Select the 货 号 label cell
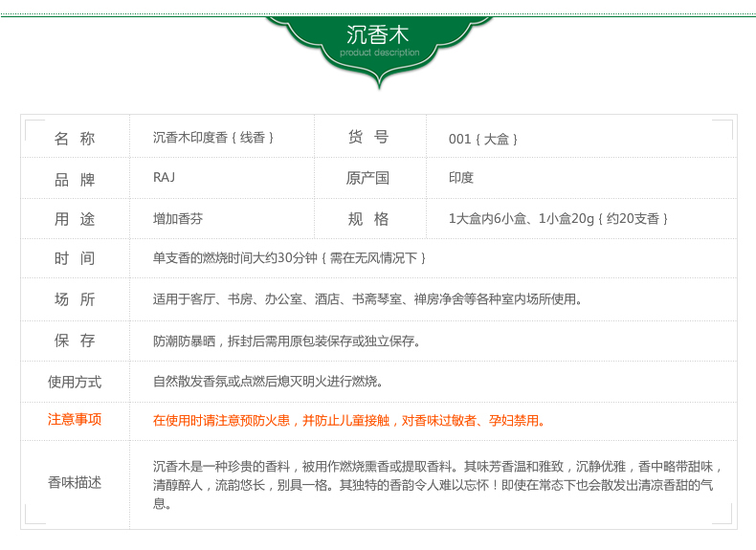 (368, 137)
